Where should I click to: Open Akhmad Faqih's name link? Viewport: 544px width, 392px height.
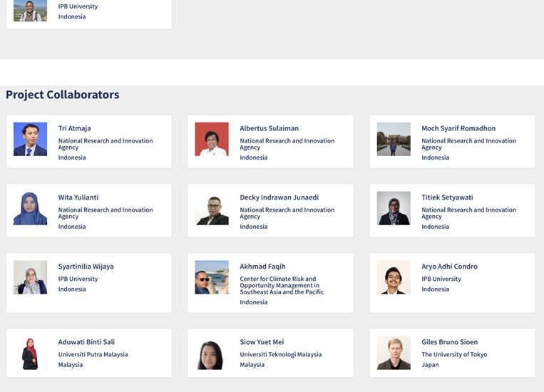pos(262,267)
